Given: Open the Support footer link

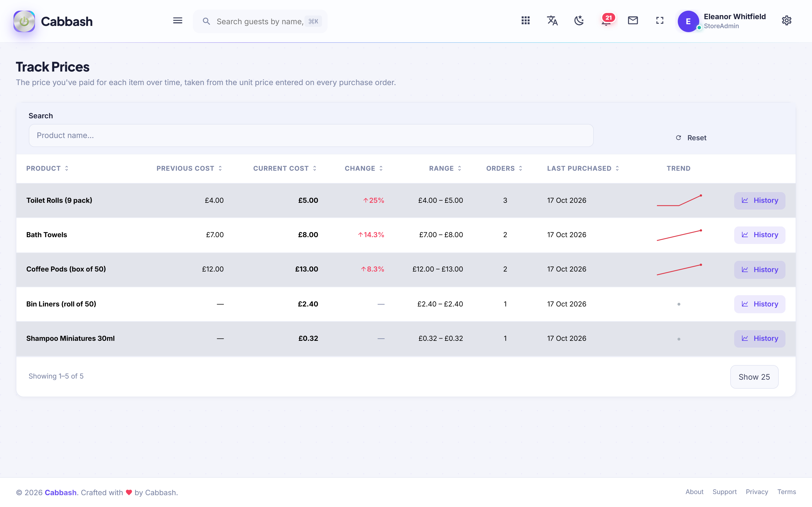Looking at the screenshot, I should pos(724,492).
